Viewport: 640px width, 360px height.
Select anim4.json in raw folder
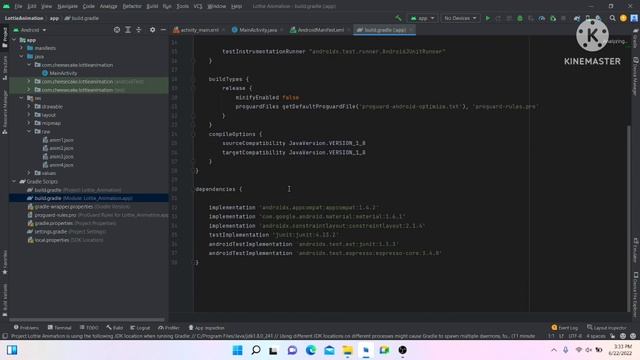tap(61, 165)
